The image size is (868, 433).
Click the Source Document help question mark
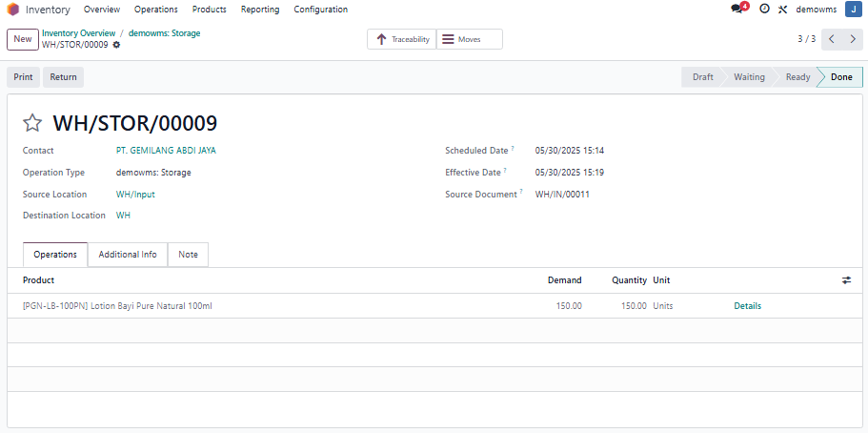pos(521,193)
